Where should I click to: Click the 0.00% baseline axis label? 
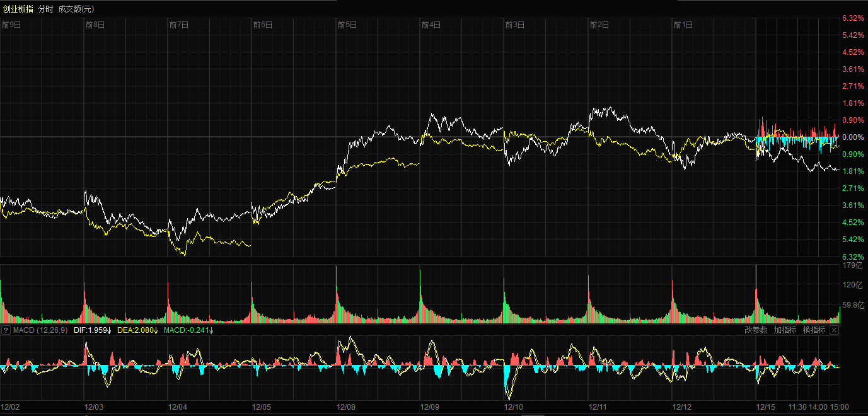853,137
